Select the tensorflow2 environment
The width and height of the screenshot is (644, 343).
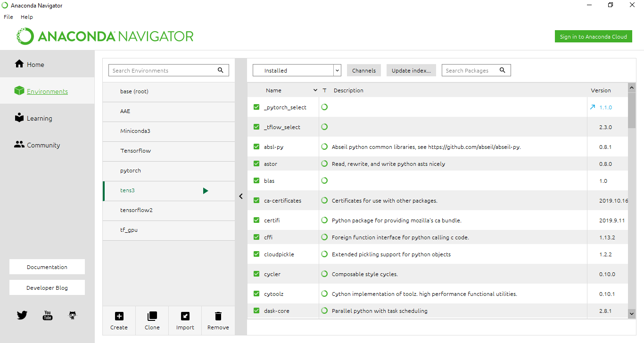(x=169, y=210)
